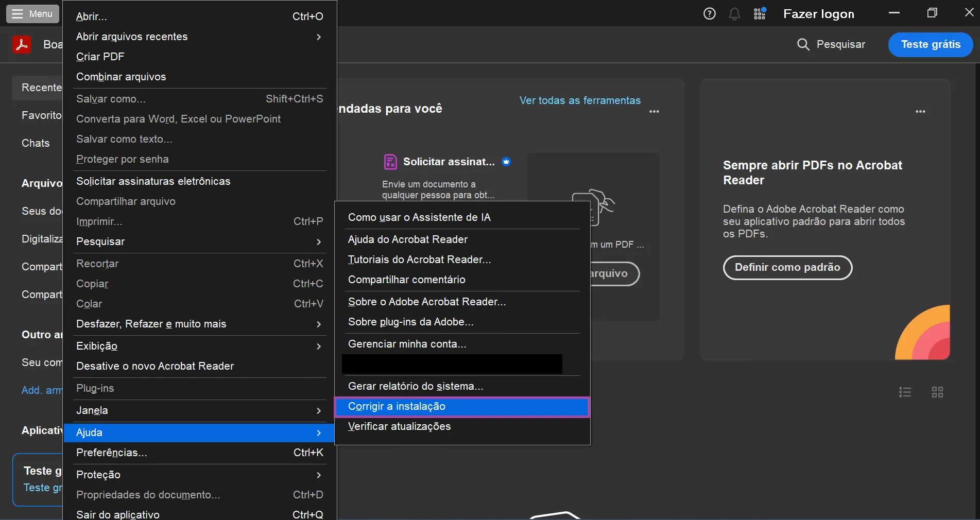980x520 pixels.
Task: Switch to grid view icon
Action: click(937, 392)
